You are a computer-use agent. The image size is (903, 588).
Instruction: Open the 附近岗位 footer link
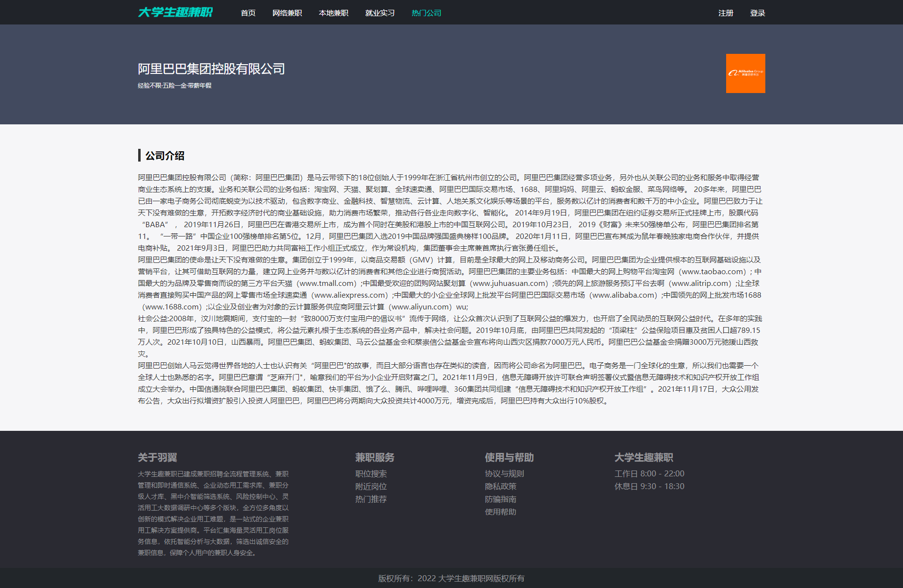coord(371,487)
